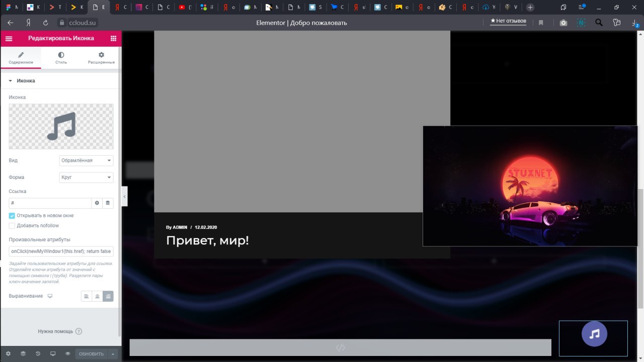This screenshot has height=362, width=644.
Task: Open the browser menu with notification dot
Action: pyautogui.click(x=582, y=7)
